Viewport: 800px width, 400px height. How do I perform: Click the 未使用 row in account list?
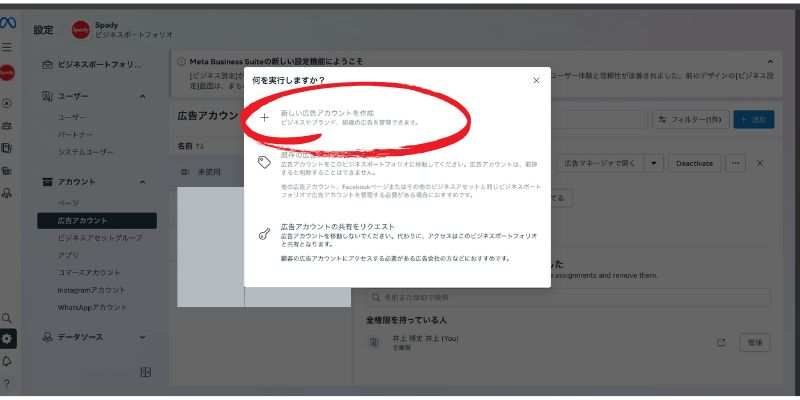pyautogui.click(x=210, y=172)
